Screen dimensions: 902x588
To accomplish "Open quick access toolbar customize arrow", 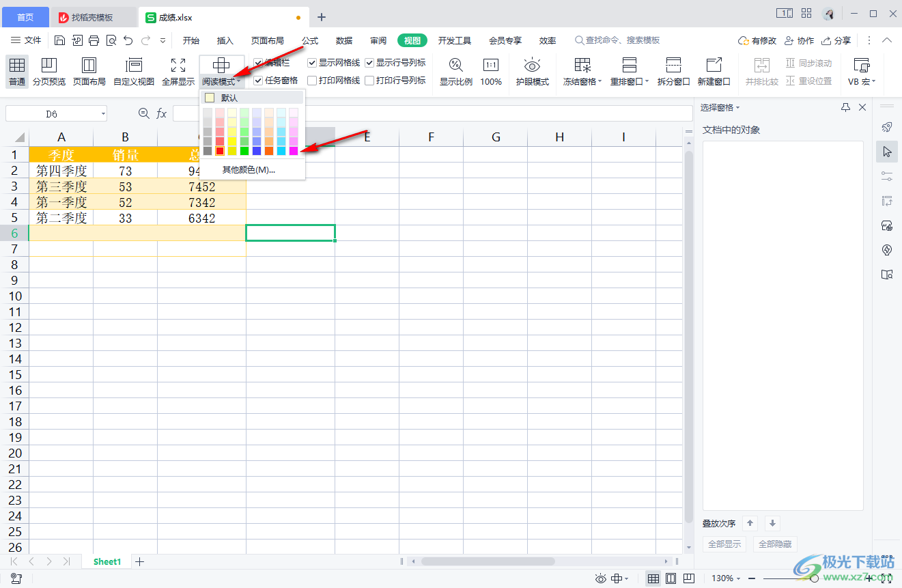I will pos(163,40).
